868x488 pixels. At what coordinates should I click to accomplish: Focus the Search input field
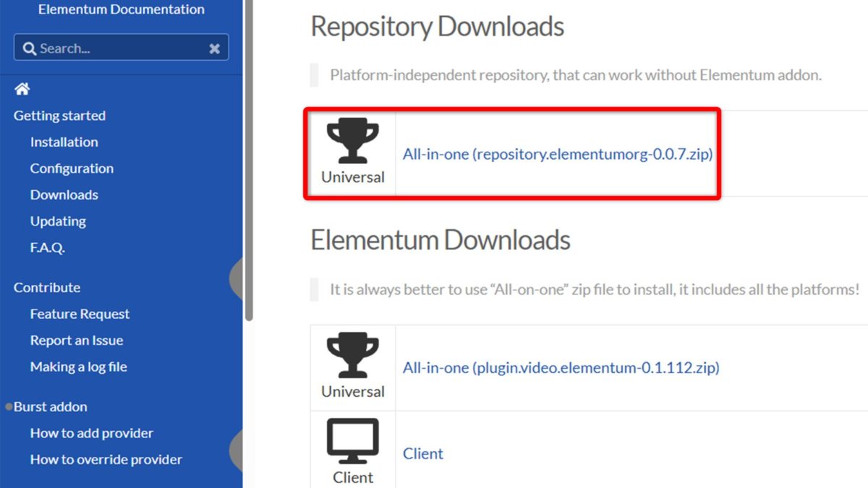pos(121,48)
